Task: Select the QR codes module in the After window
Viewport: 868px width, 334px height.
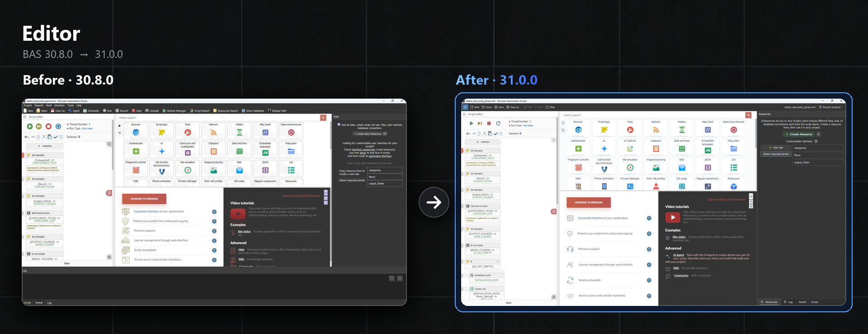Action: coord(682,184)
